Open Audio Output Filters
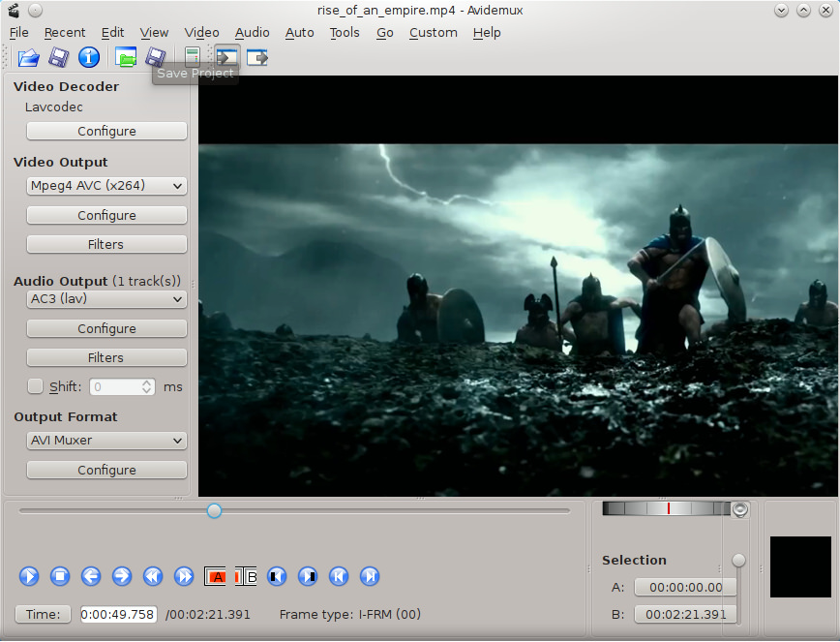The width and height of the screenshot is (840, 642). 106,357
